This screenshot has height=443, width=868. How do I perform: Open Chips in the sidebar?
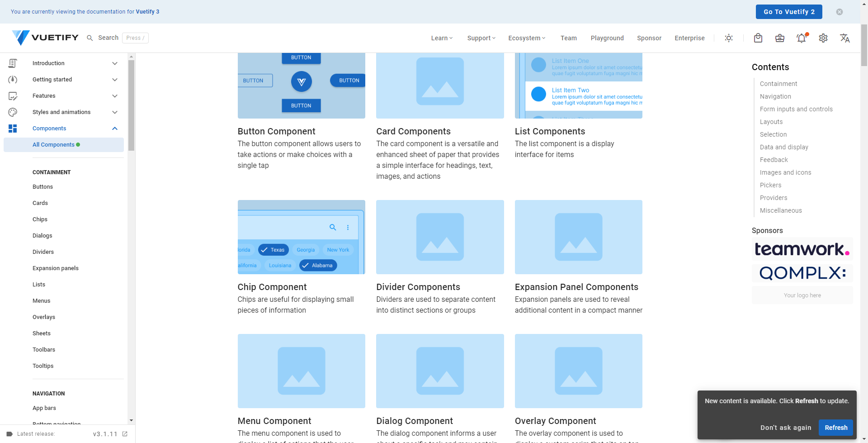(40, 219)
